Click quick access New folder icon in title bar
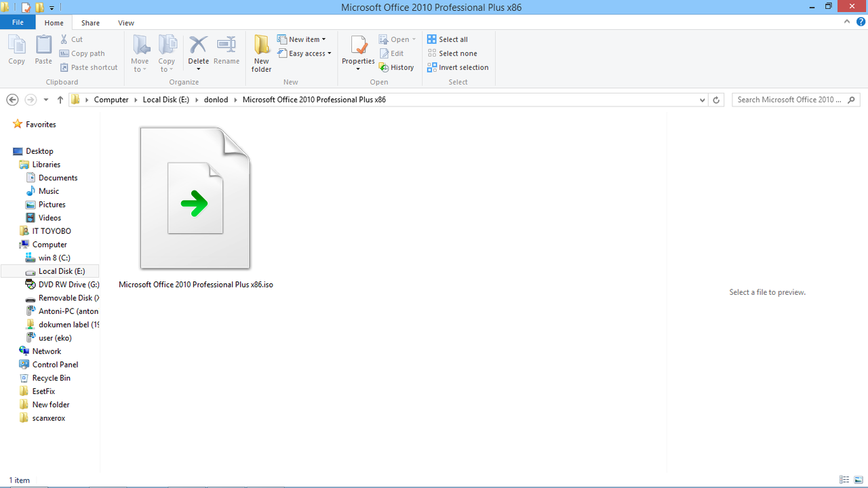Screen dimensions: 868x488 (39, 7)
